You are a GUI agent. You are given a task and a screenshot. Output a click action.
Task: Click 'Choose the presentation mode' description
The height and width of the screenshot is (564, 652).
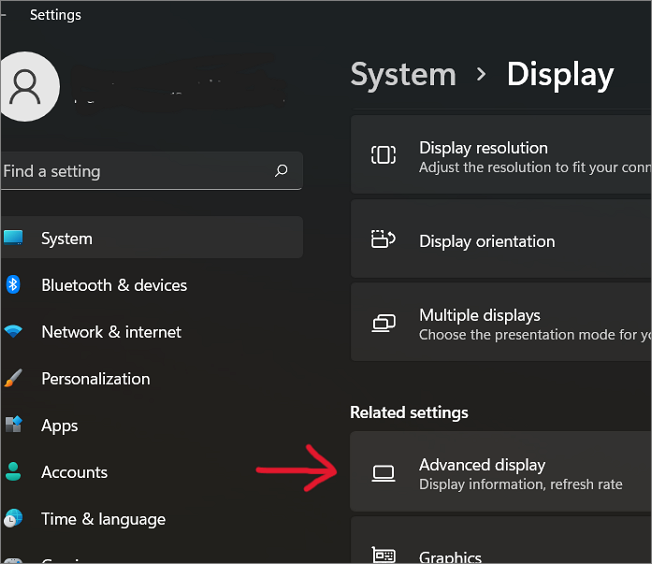tap(535, 335)
